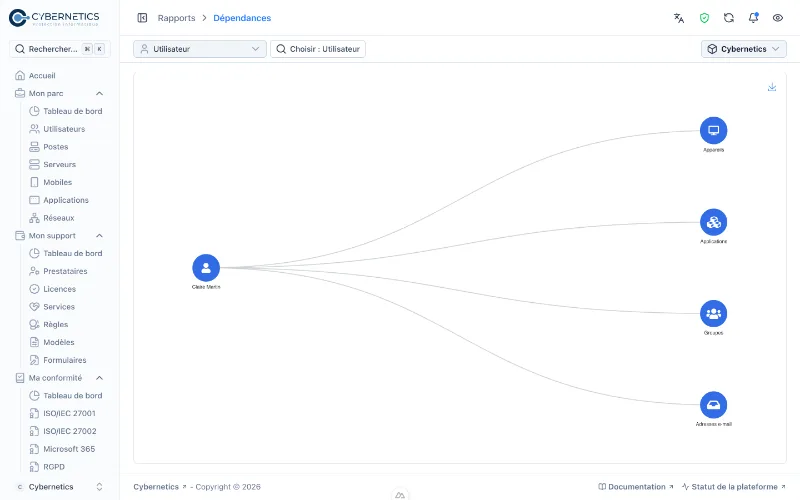Open ISO/IEC 27002 in sidebar
The image size is (800, 500).
tap(69, 431)
